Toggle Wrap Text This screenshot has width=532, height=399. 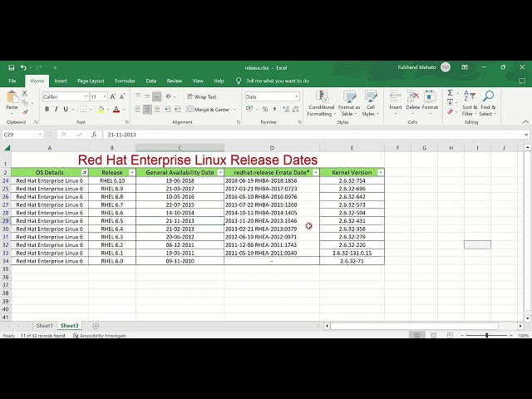pyautogui.click(x=202, y=96)
